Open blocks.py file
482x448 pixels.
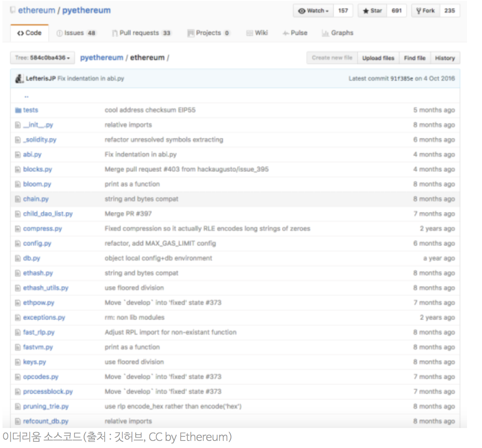(37, 169)
